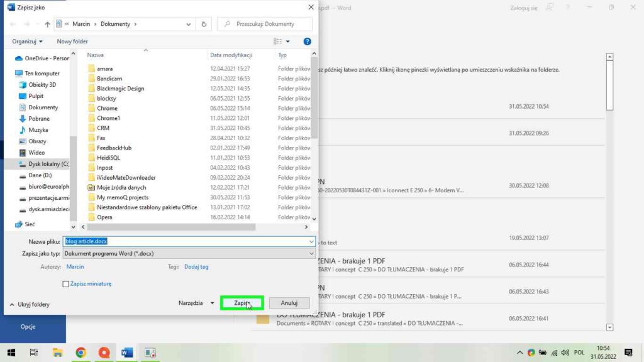Enable the Zapisz miniaturę checkbox
Viewport: 644px width, 362px height.
tap(66, 284)
